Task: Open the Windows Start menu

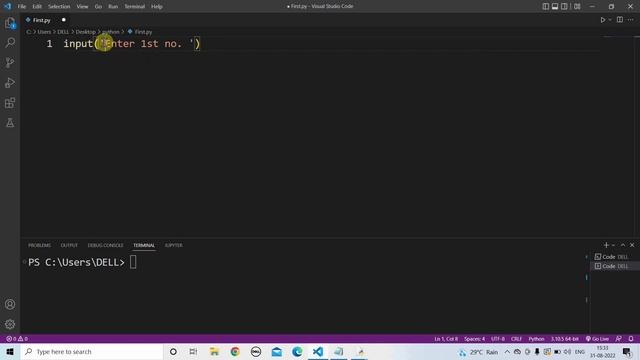Action: click(10, 351)
